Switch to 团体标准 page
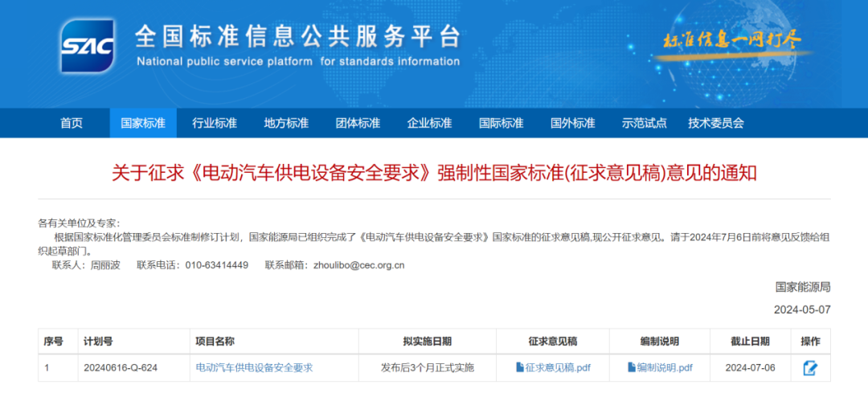The width and height of the screenshot is (868, 397). (358, 123)
